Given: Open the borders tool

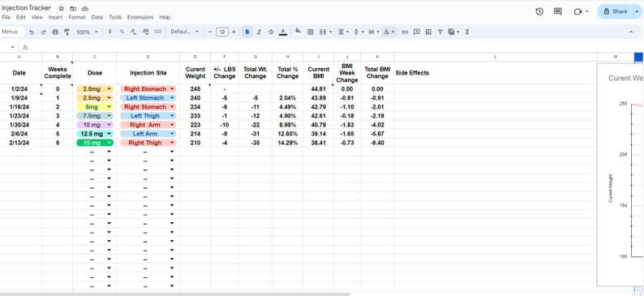Looking at the screenshot, I should pyautogui.click(x=311, y=32).
